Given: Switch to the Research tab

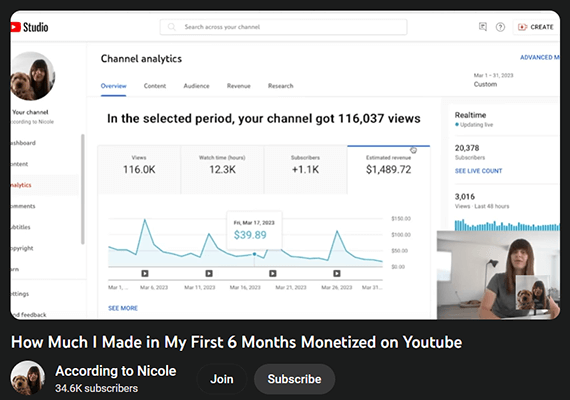Looking at the screenshot, I should click(280, 86).
